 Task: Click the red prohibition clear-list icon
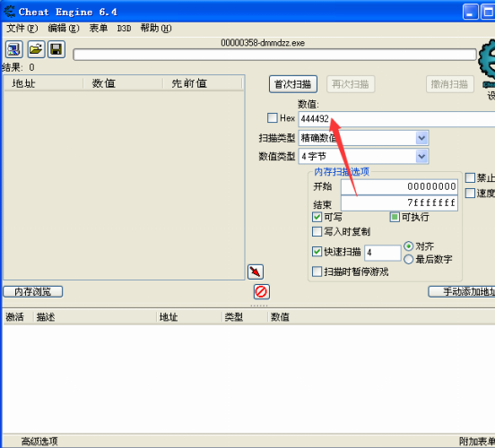261,291
